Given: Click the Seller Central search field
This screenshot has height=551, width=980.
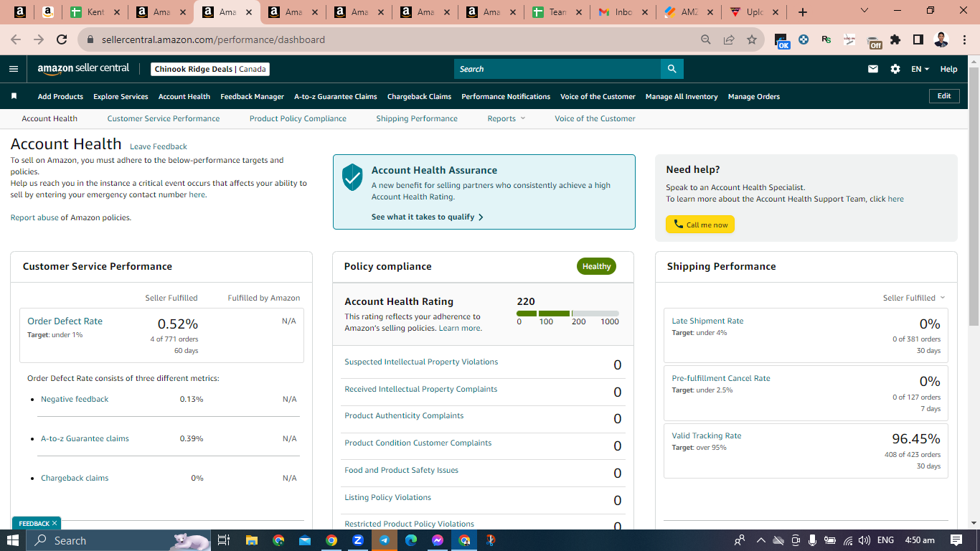Looking at the screenshot, I should point(557,69).
